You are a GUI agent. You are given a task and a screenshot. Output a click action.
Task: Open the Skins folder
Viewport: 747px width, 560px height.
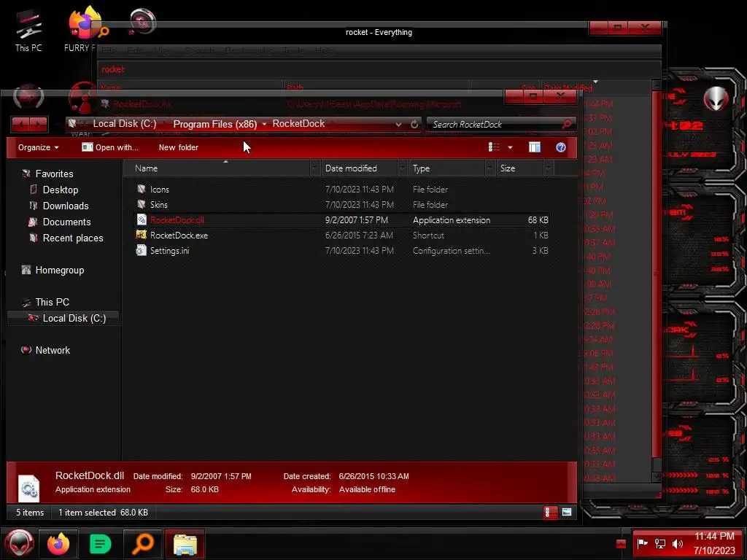click(x=158, y=205)
